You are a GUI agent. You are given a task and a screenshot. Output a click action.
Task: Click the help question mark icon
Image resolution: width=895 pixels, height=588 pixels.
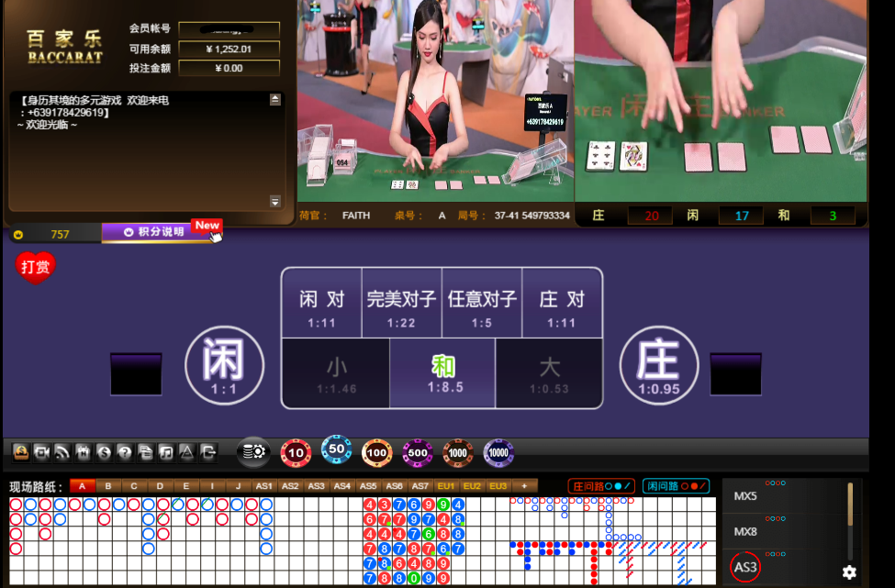point(125,452)
